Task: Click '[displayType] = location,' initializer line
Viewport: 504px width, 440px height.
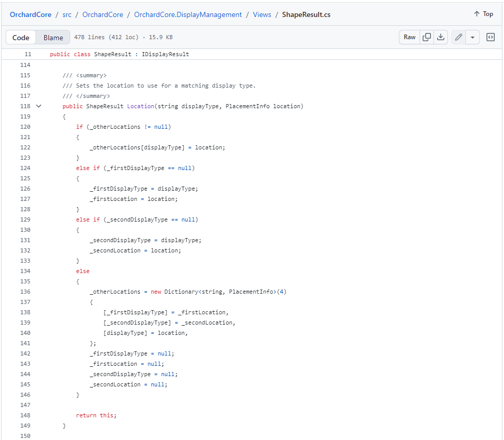Action: click(x=145, y=333)
